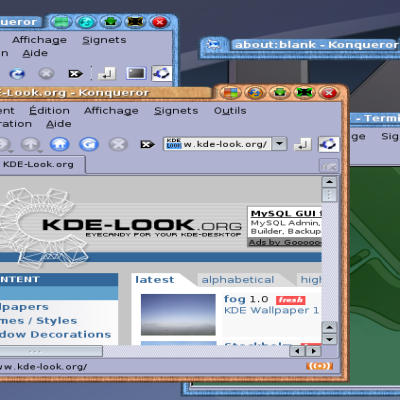
Task: Click the vertical scrollbar handle
Action: tap(329, 195)
